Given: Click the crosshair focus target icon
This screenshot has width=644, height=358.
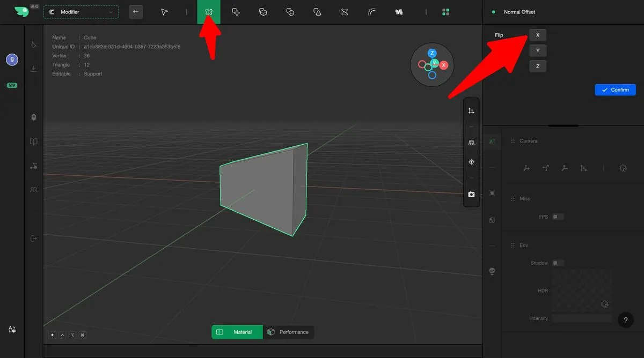Looking at the screenshot, I should 471,162.
